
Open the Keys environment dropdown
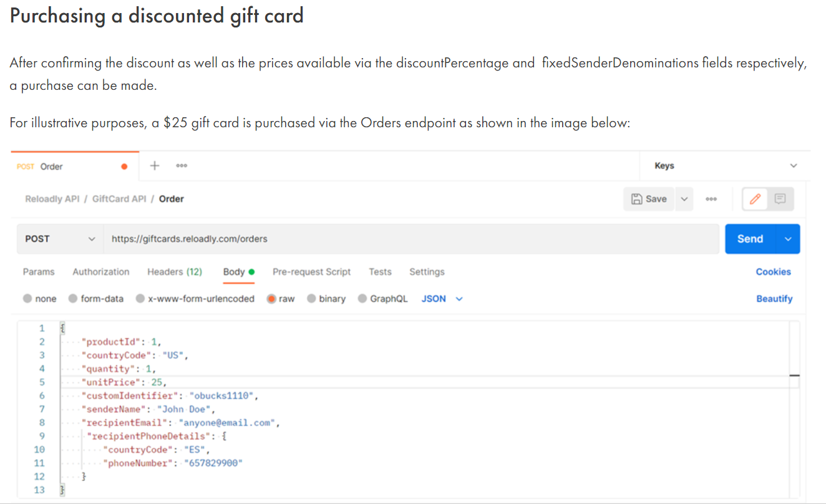(x=726, y=166)
